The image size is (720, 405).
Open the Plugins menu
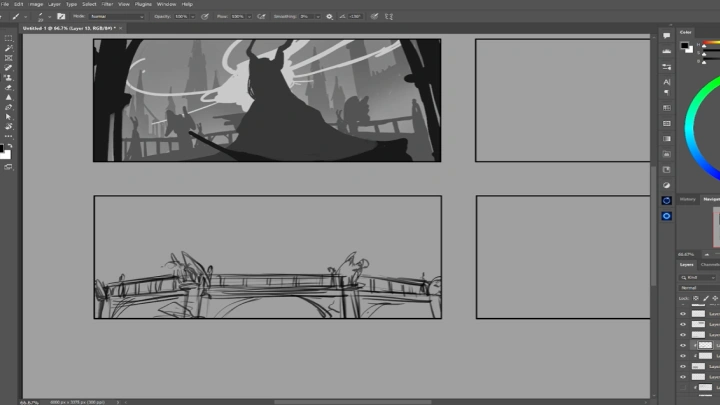143,4
